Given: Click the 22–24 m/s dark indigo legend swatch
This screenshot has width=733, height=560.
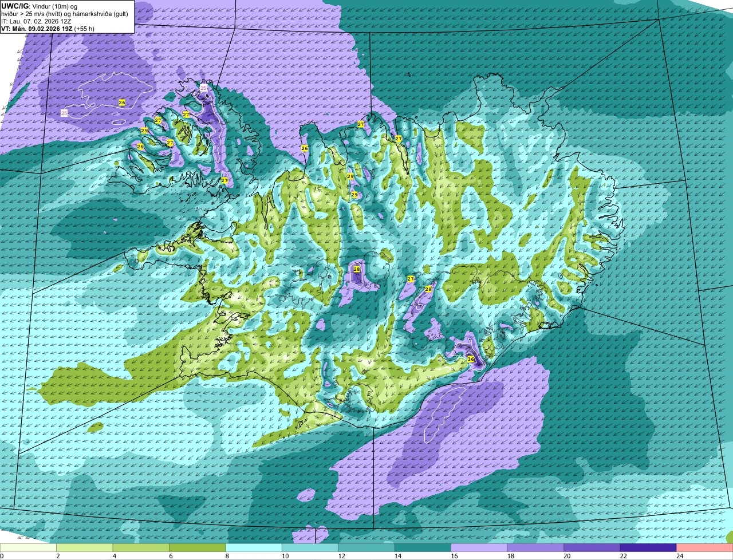Looking at the screenshot, I should (648, 547).
